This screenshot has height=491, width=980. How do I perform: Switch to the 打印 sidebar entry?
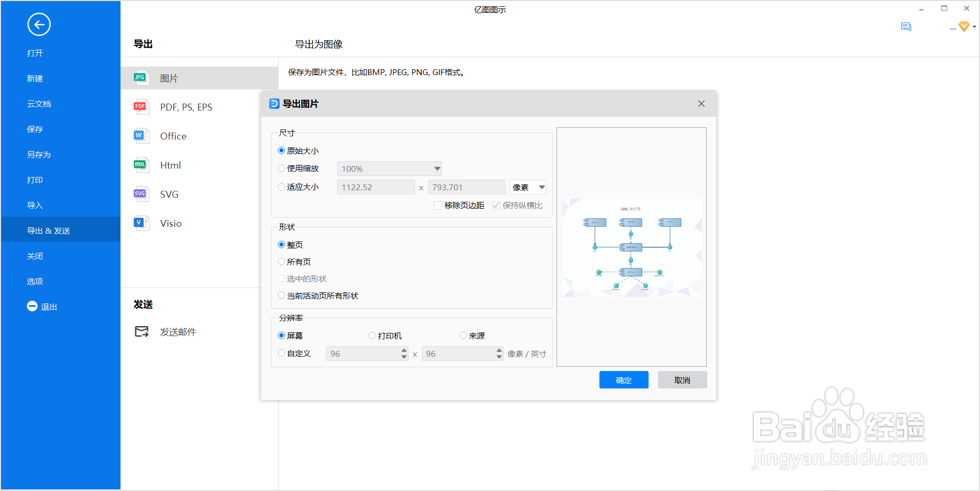pyautogui.click(x=35, y=180)
